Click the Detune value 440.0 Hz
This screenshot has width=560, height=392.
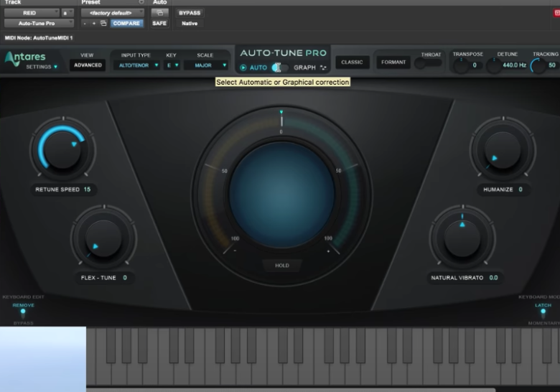tap(514, 65)
